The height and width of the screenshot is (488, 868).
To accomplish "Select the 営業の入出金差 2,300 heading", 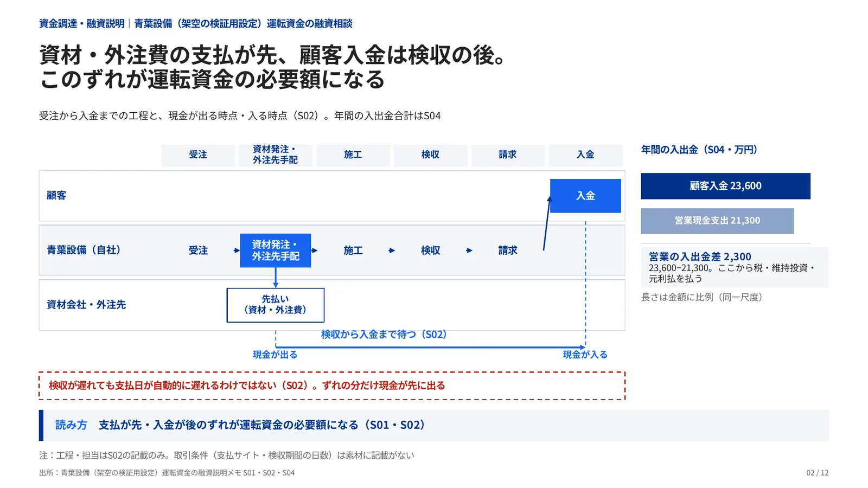I will click(700, 256).
